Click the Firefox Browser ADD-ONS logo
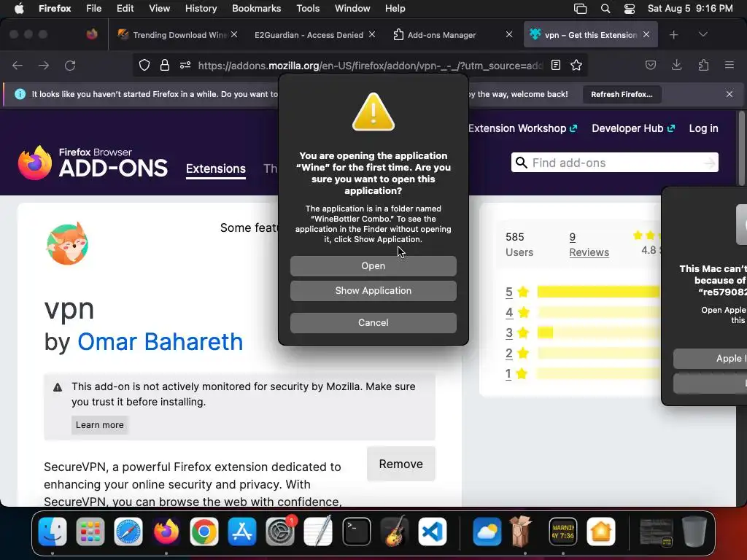747x560 pixels. point(93,163)
